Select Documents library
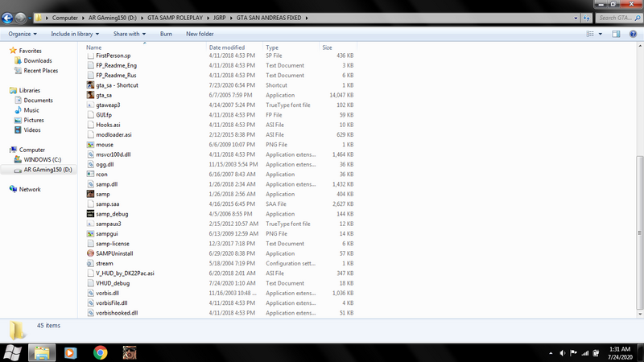The image size is (644, 362). click(x=38, y=100)
